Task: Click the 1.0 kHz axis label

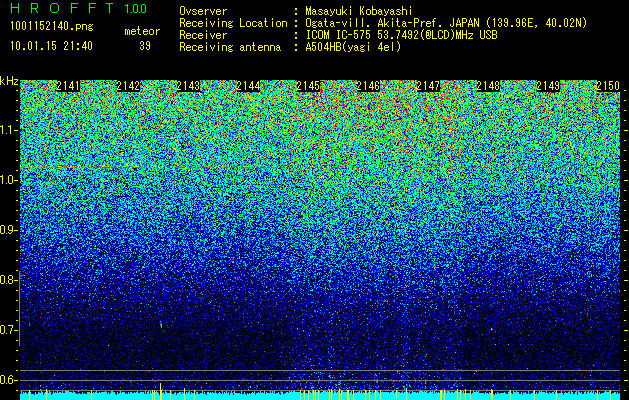Action: (9, 180)
